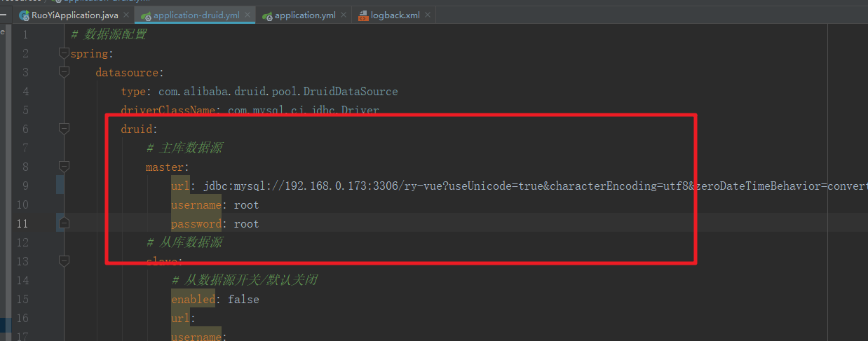This screenshot has width=868, height=341.
Task: Click the jdbc:mysql connection string value
Action: pos(536,186)
